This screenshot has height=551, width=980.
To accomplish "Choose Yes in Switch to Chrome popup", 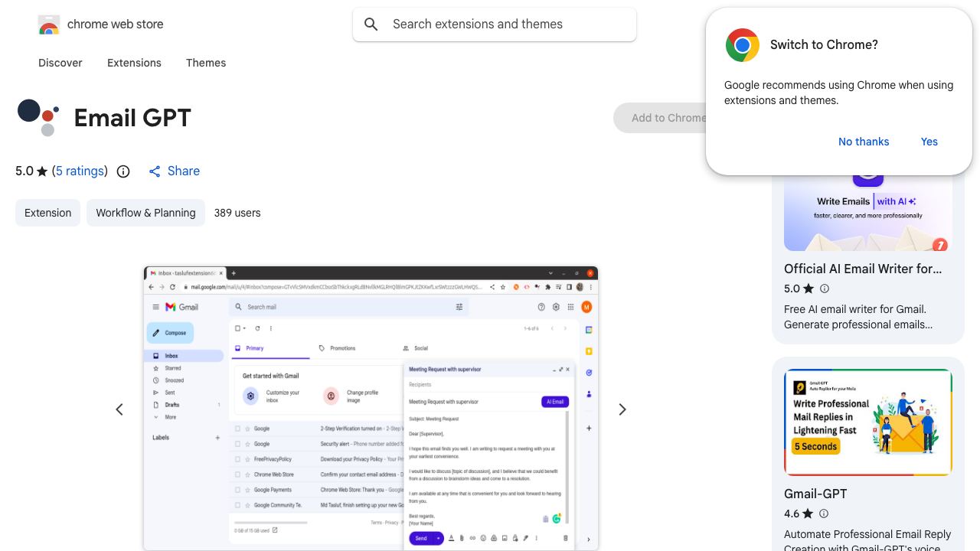I will click(929, 142).
